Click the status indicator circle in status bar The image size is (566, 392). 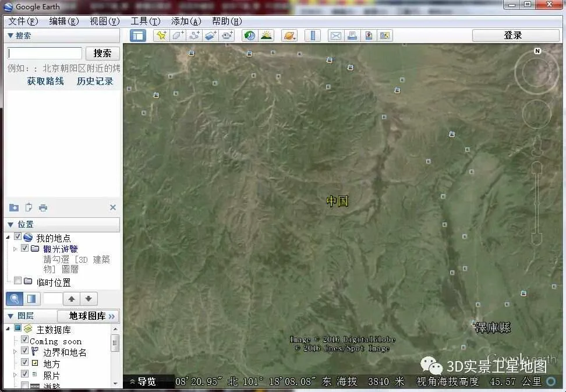click(551, 381)
